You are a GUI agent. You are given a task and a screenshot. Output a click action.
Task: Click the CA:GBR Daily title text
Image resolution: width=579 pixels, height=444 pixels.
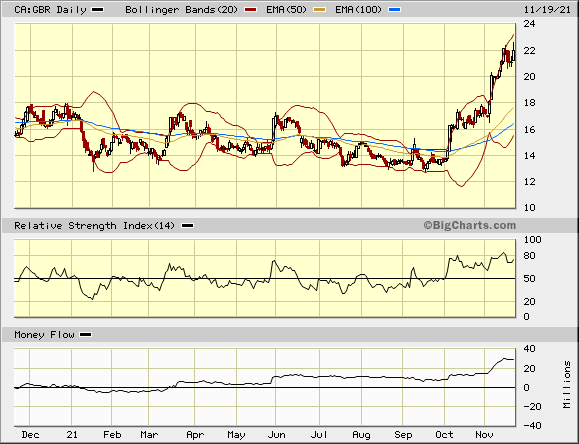[50, 10]
